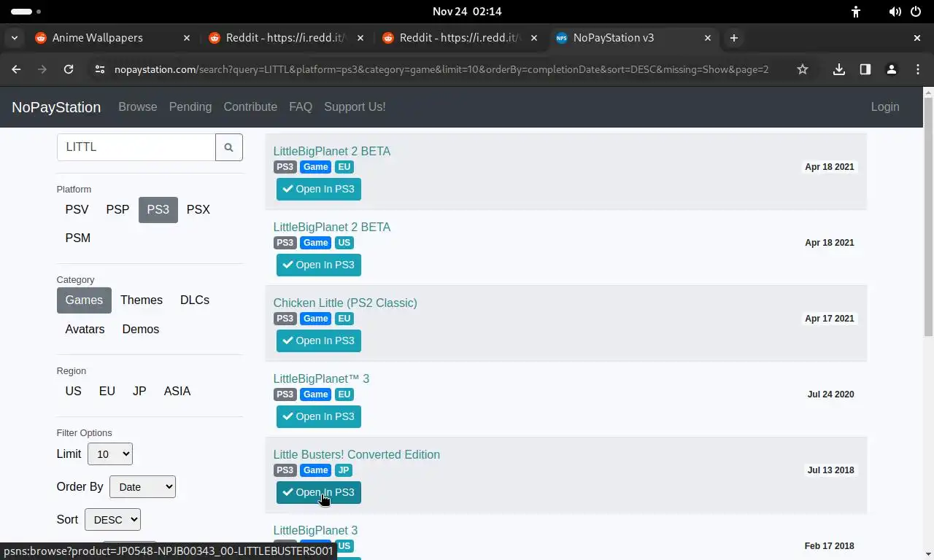Screen dimensions: 934x560
Task: Open In PS3 for Chicken Little
Action: [x=319, y=341]
